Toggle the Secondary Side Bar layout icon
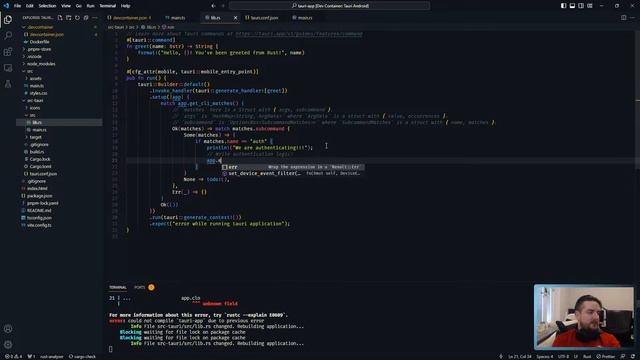 [581, 6]
